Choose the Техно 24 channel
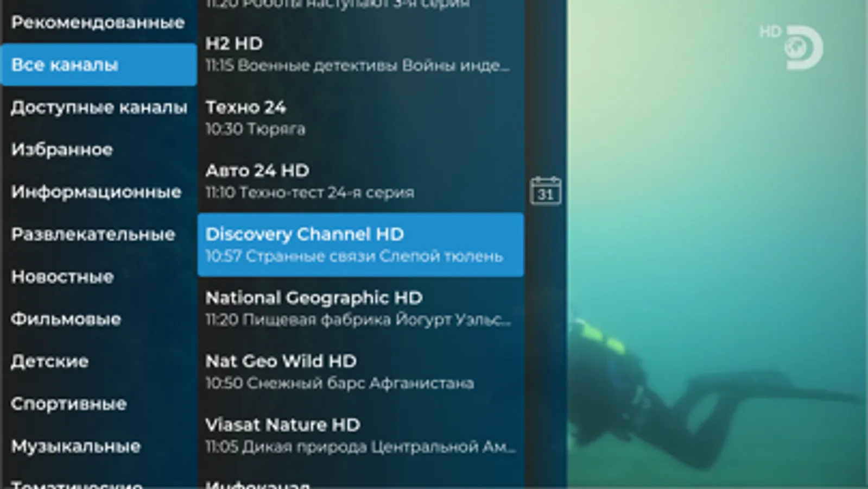The height and width of the screenshot is (489, 868). click(360, 117)
